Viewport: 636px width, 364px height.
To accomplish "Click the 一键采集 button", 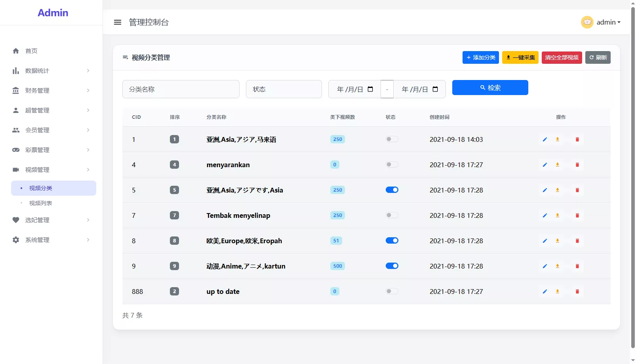I will click(520, 57).
